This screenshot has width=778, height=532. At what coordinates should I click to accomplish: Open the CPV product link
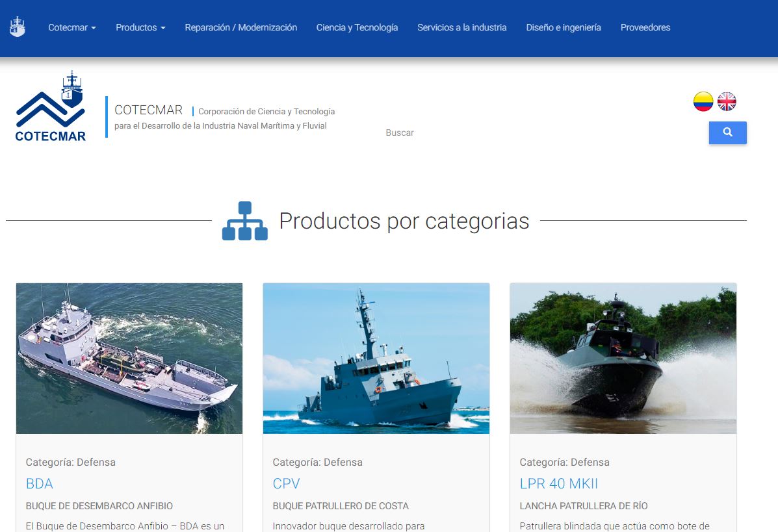(x=286, y=483)
